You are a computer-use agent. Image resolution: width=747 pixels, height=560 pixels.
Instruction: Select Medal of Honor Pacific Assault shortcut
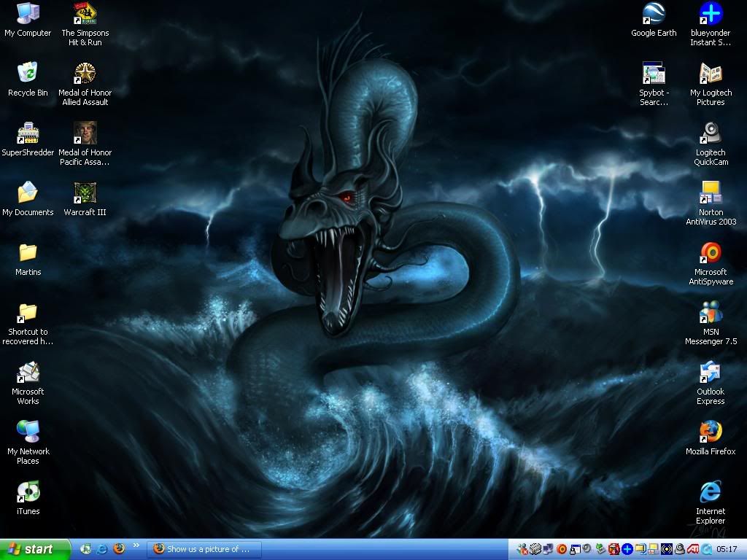click(85, 144)
